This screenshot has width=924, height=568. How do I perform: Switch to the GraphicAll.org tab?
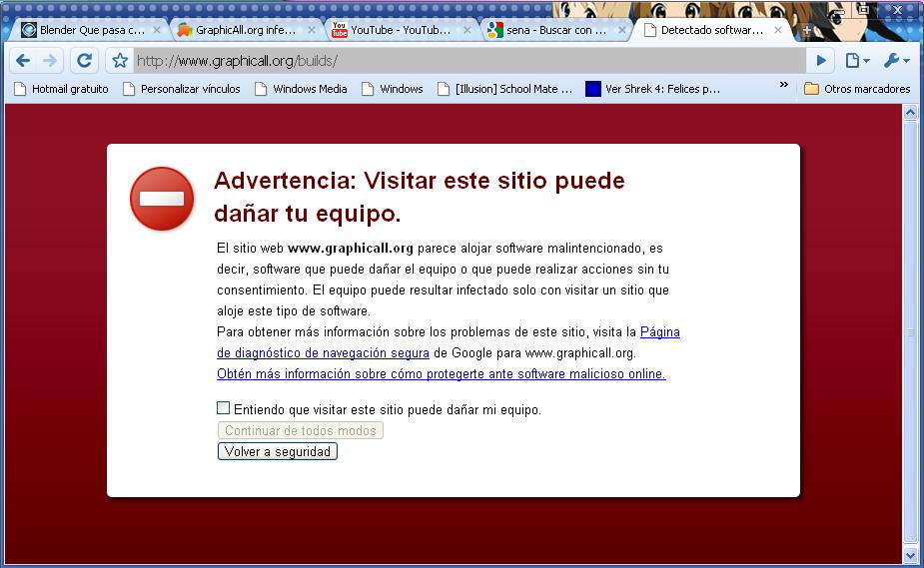coord(246,30)
